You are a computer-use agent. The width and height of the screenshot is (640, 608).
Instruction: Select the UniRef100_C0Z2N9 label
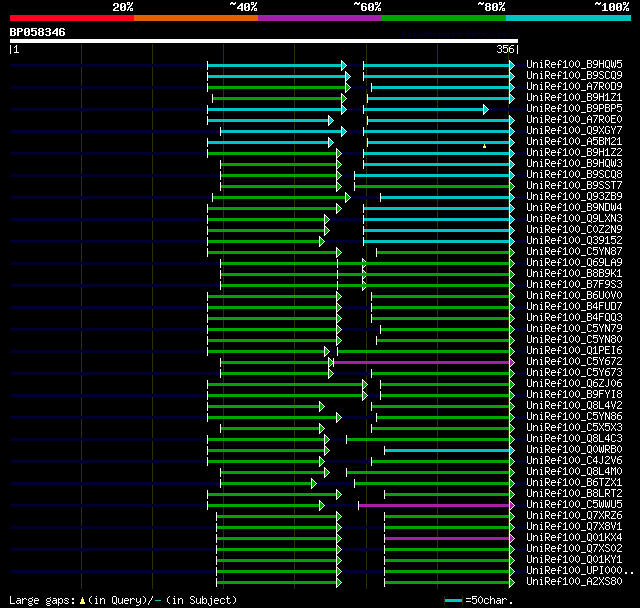tap(574, 230)
